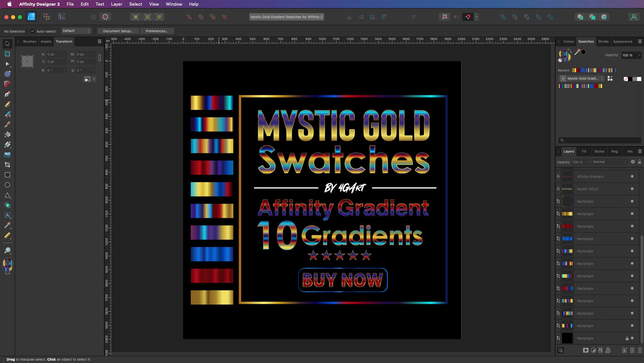Choose the Ellipse shape tool
Image resolution: width=644 pixels, height=363 pixels.
tap(7, 185)
